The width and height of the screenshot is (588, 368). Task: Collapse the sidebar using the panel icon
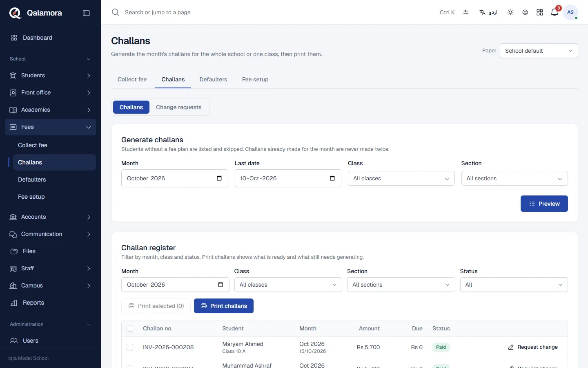[x=86, y=13]
